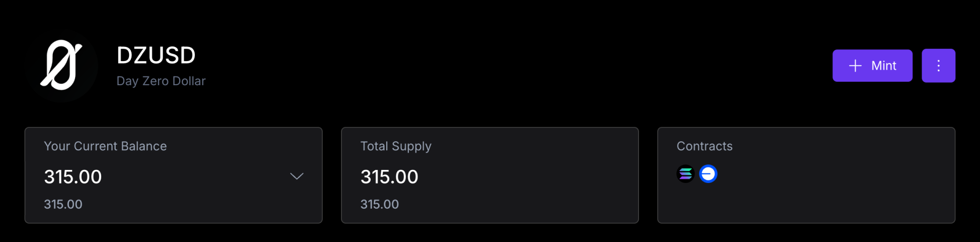This screenshot has height=242, width=980.
Task: Click the Contracts heading
Action: tap(705, 146)
